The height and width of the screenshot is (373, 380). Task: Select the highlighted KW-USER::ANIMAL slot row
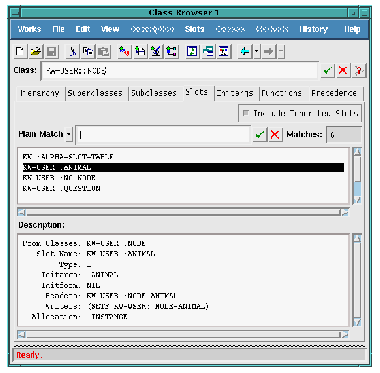(x=183, y=167)
